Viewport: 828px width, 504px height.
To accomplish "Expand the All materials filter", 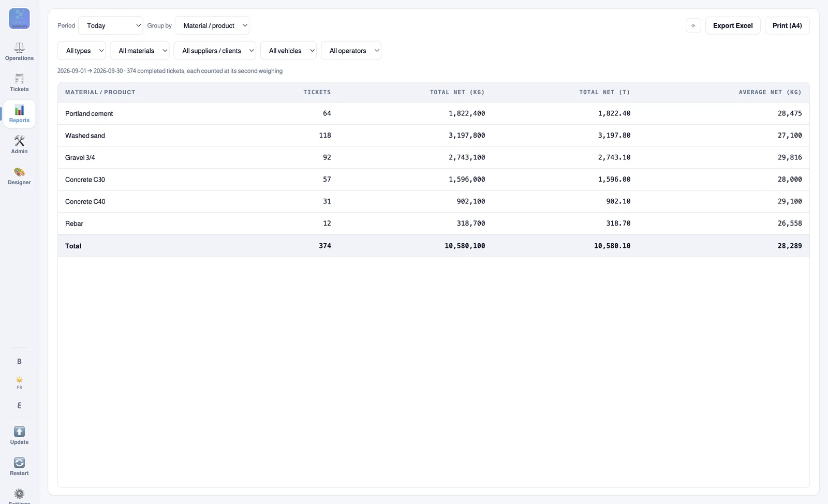I will coord(140,51).
